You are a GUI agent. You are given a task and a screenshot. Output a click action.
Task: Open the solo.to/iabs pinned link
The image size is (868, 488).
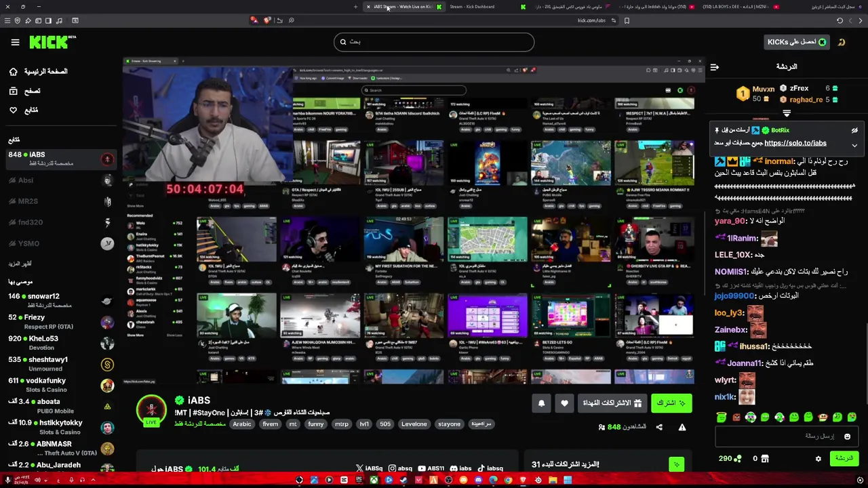point(795,143)
